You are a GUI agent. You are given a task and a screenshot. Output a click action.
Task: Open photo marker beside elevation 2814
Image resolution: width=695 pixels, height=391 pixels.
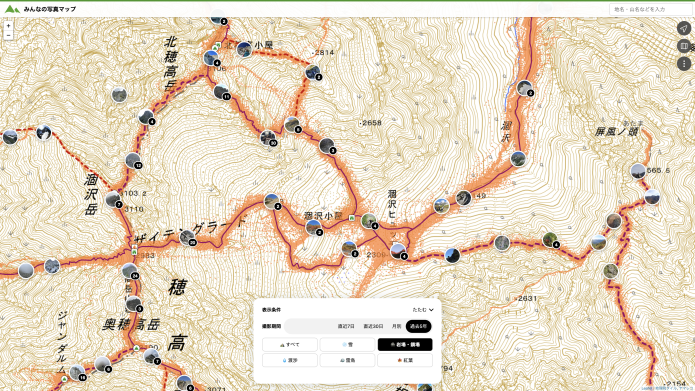[x=312, y=72]
